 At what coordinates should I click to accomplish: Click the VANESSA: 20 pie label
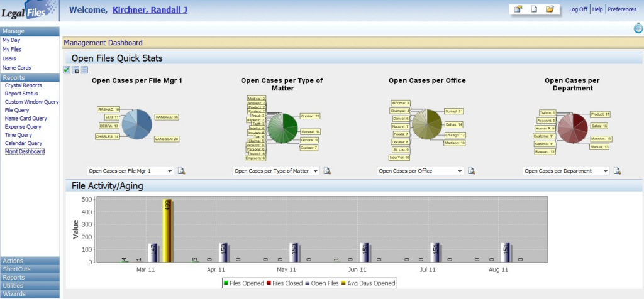click(x=166, y=139)
